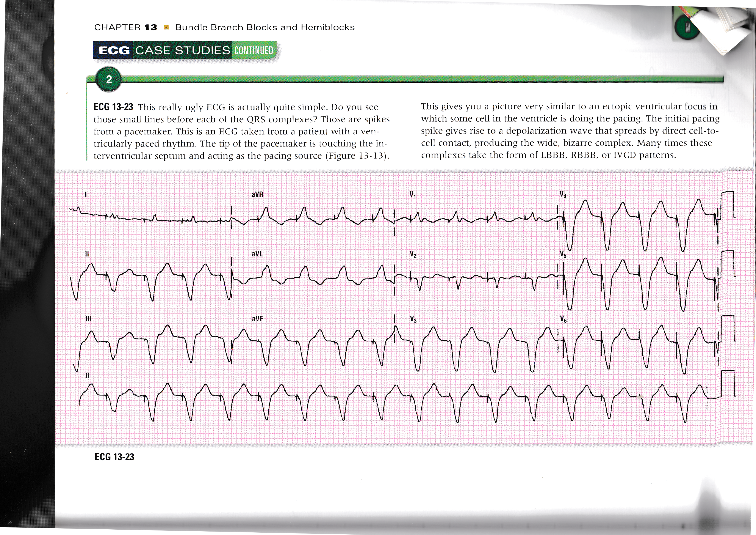The width and height of the screenshot is (756, 535).
Task: Click the small orange square in chapter header
Action: tap(166, 27)
